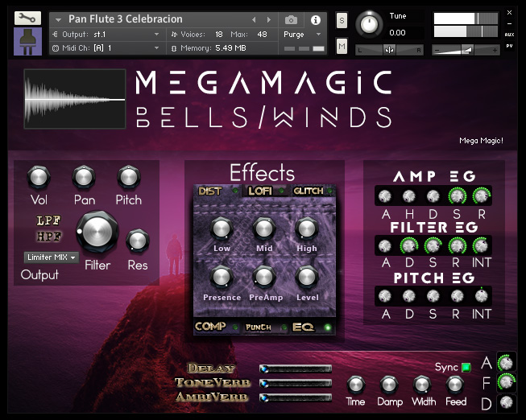Select the HPF filter type
This screenshot has height=420, width=526.
pos(48,237)
